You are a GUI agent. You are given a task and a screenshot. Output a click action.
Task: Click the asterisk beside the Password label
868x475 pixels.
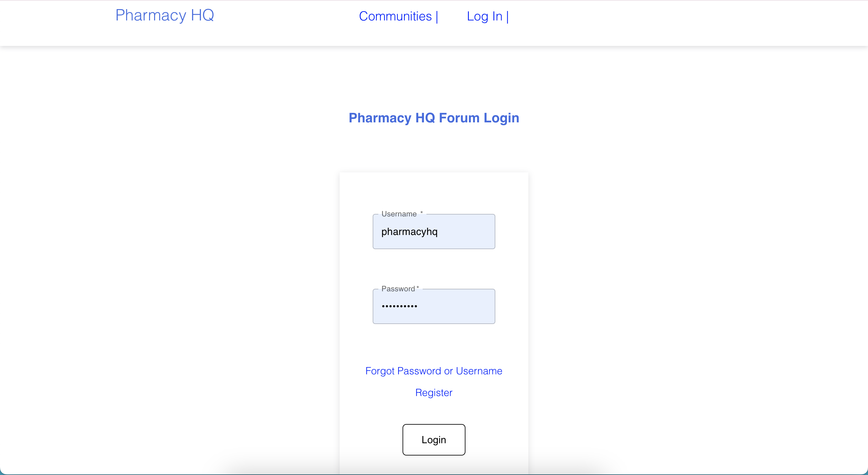pyautogui.click(x=418, y=288)
